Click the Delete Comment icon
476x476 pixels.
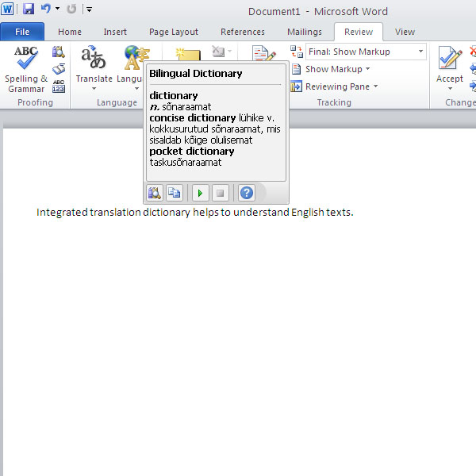pos(218,52)
